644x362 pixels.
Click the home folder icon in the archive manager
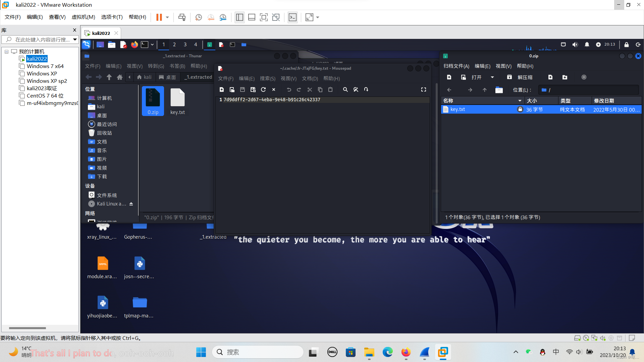click(x=499, y=90)
